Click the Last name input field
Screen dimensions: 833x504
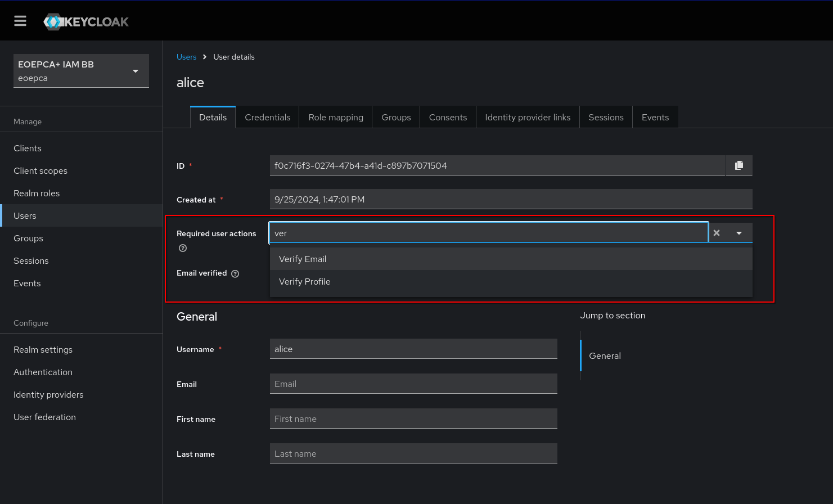[x=413, y=453]
